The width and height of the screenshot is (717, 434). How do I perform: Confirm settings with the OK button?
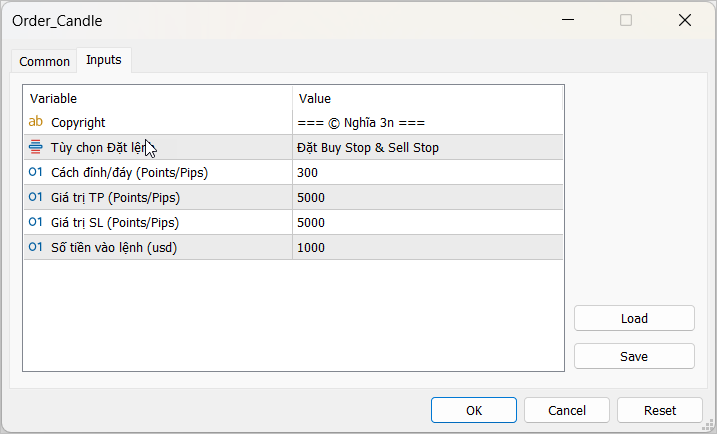(474, 410)
